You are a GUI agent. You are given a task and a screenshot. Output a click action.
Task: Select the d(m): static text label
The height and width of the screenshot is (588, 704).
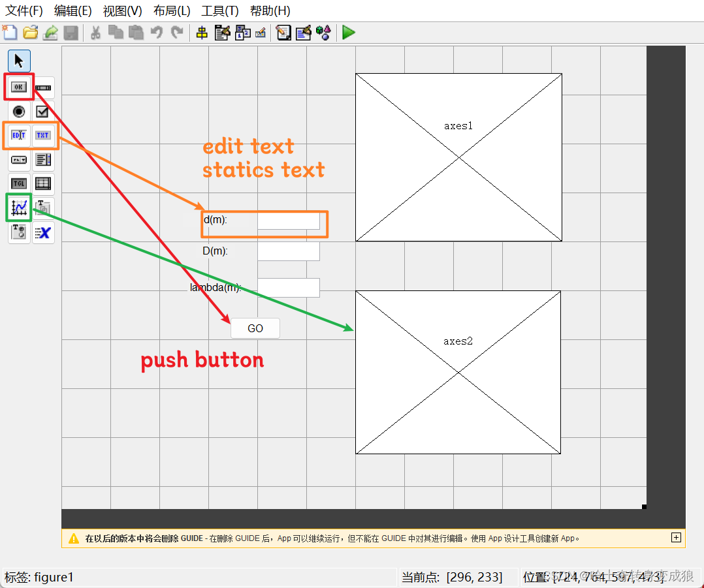click(216, 219)
